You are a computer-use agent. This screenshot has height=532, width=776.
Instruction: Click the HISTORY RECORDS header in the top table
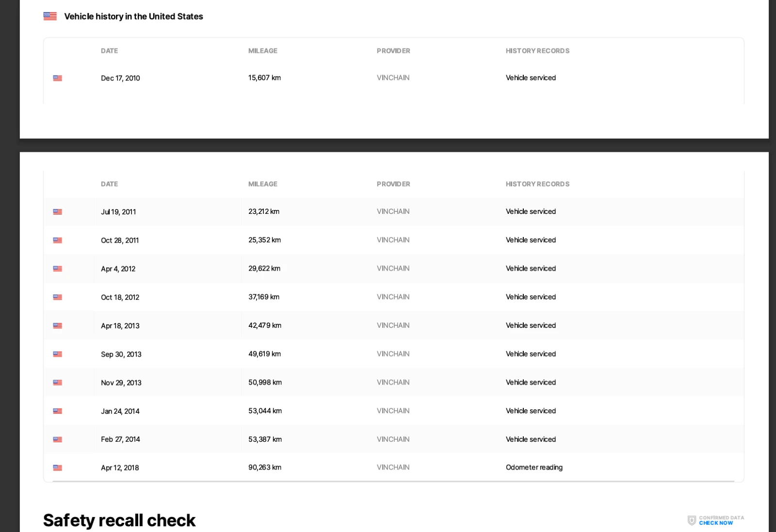click(537, 51)
